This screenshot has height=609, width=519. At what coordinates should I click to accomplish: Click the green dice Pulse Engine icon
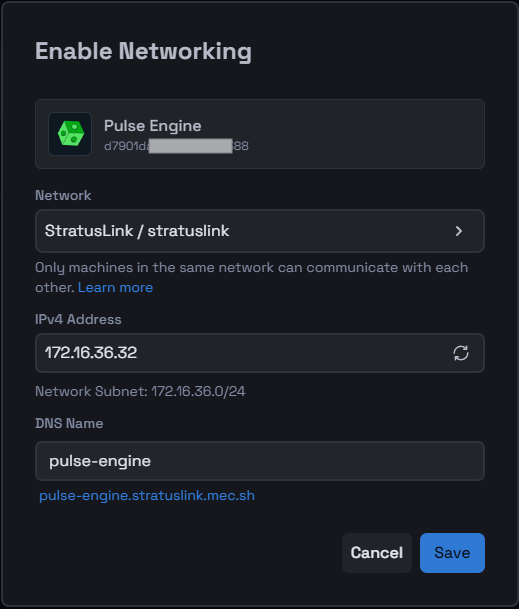click(70, 134)
